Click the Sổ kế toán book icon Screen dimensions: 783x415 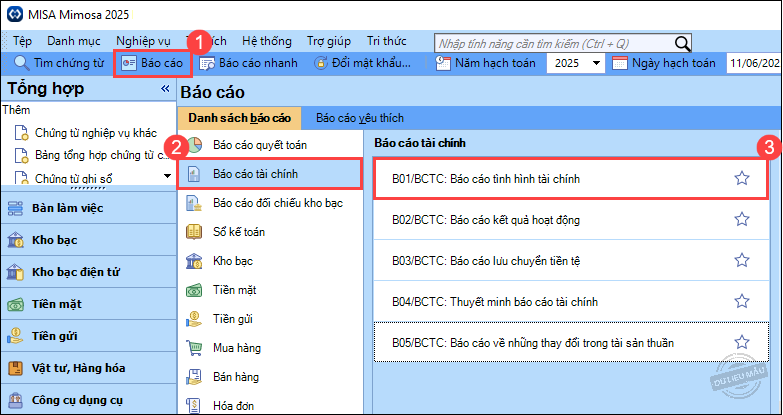194,232
